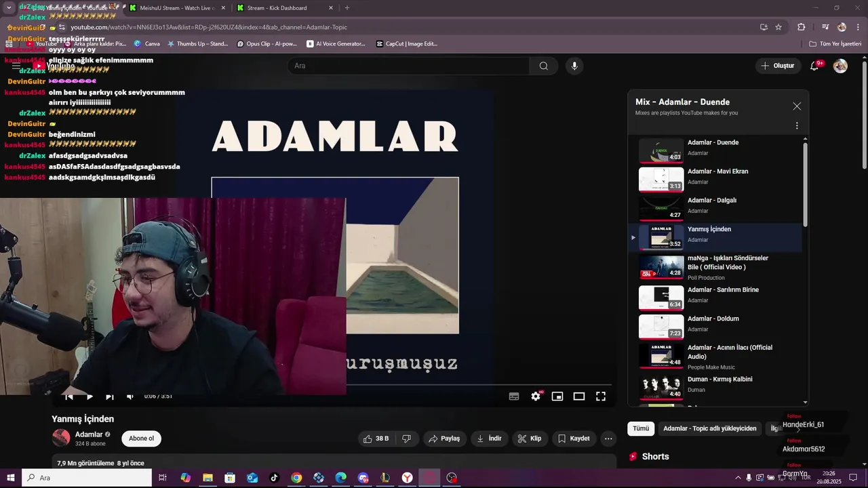The image size is (868, 488).
Task: Open Google Chrome from taskbar
Action: point(296,478)
